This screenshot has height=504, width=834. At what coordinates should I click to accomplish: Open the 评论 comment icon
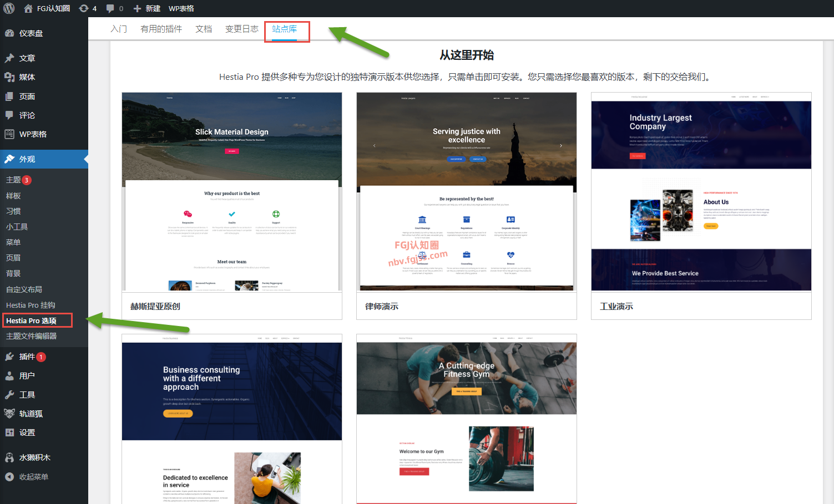pos(9,115)
